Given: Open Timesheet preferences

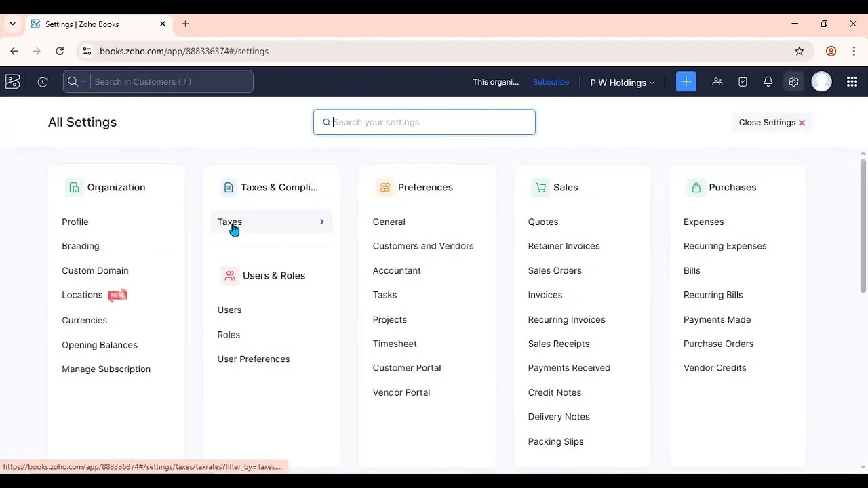Looking at the screenshot, I should coord(395,344).
